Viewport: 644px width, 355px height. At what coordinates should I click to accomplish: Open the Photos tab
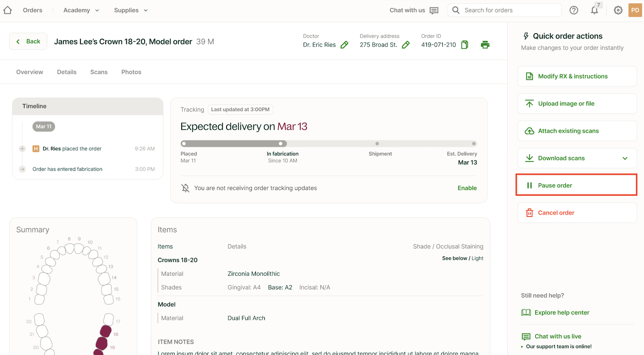131,72
